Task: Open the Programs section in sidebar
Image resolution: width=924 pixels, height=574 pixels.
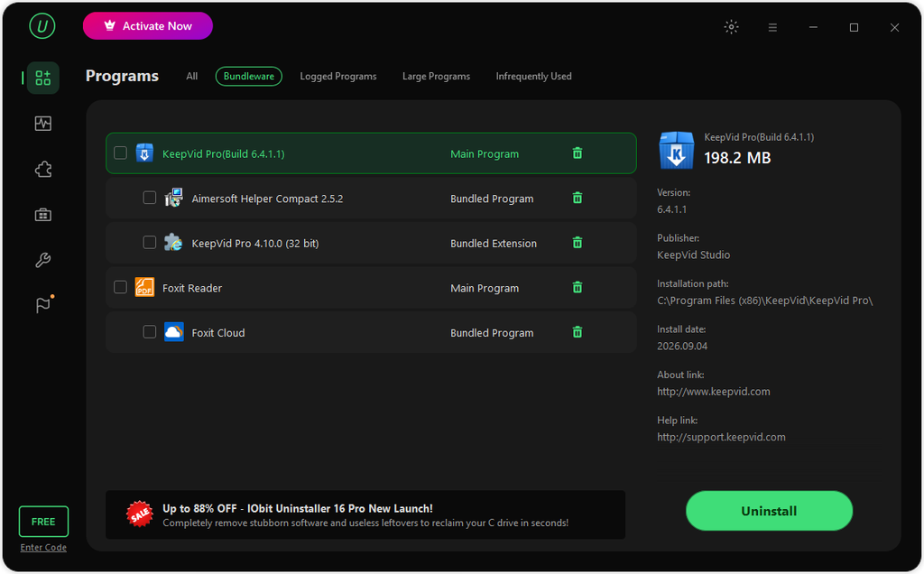Action: 43,78
